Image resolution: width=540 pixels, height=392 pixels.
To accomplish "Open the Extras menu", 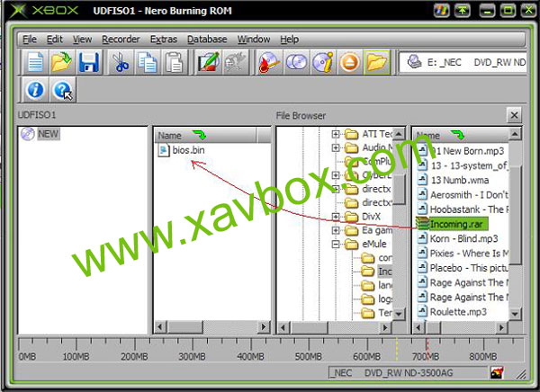I will point(164,40).
